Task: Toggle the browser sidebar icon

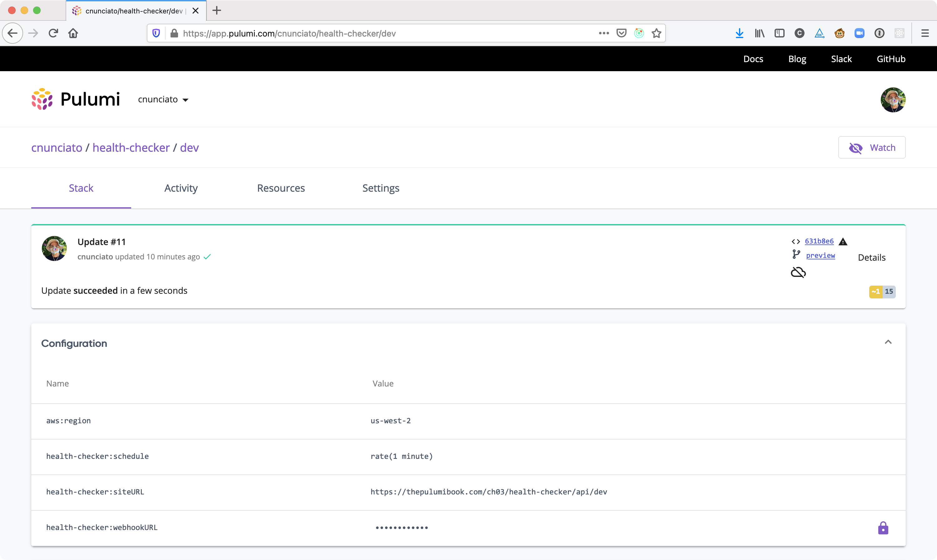Action: pos(780,33)
